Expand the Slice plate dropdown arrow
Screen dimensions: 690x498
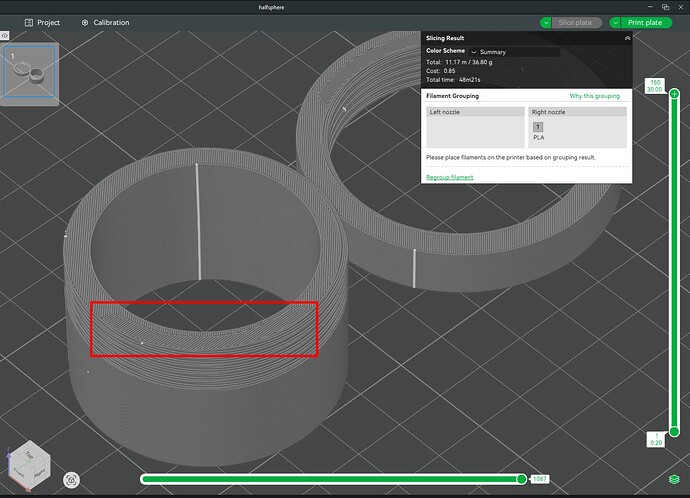tap(546, 22)
